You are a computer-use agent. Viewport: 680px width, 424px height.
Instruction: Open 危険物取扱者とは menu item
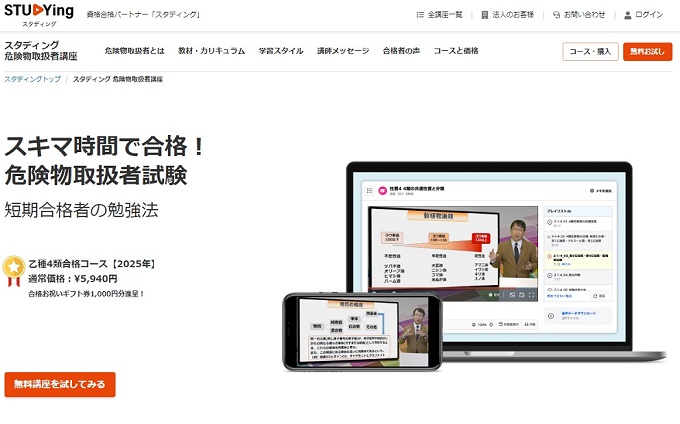(134, 51)
